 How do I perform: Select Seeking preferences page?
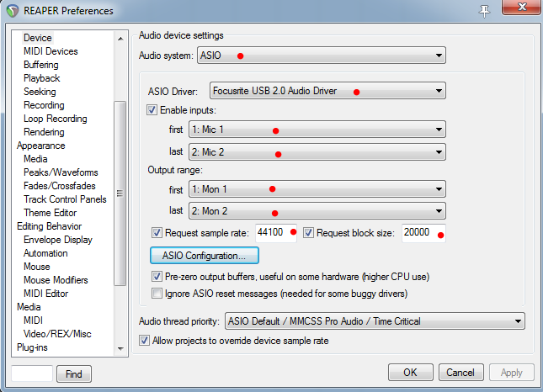pos(40,92)
